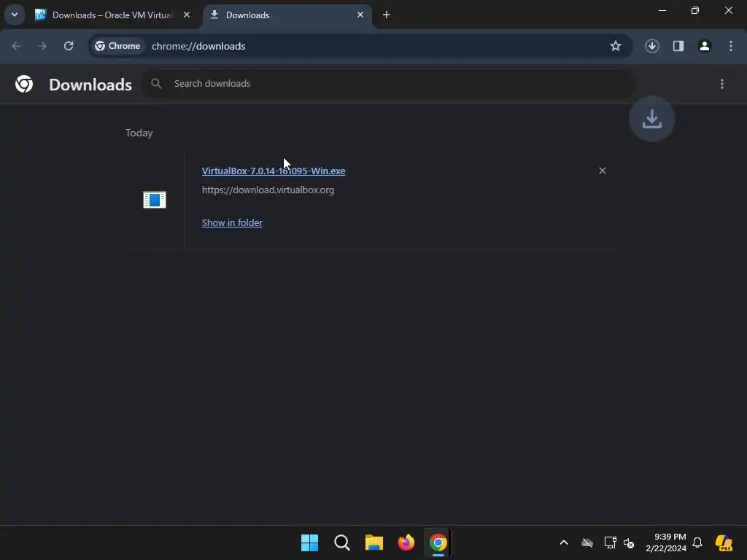Screen dimensions: 747x560
Task: Click the magnifier icon in search downloads
Action: tap(156, 84)
